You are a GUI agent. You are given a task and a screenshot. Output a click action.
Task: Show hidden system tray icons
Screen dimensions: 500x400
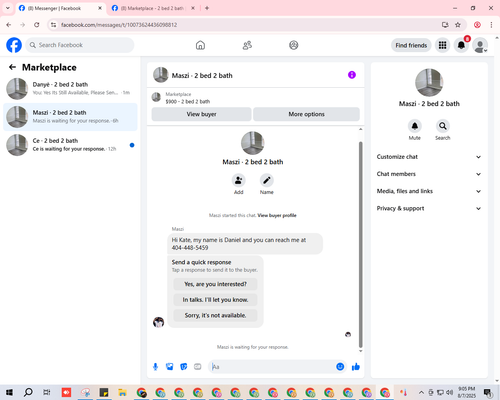point(421,392)
